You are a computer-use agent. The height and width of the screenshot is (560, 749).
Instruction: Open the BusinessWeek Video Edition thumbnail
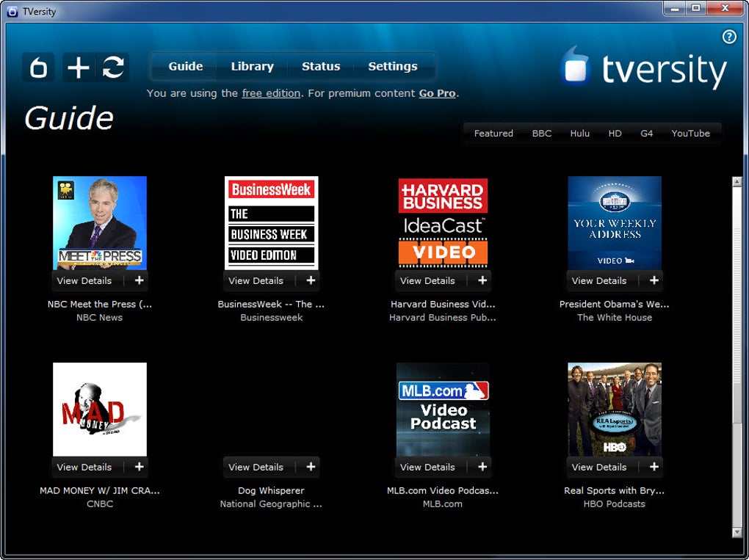pyautogui.click(x=271, y=223)
